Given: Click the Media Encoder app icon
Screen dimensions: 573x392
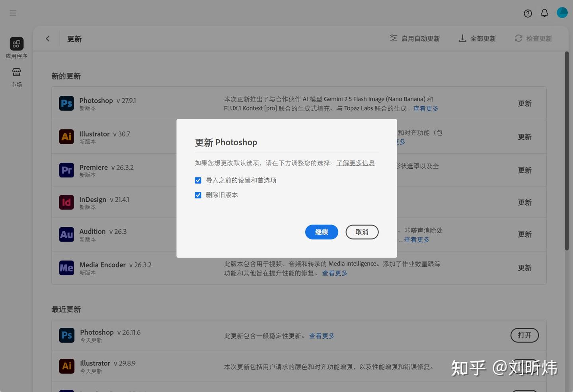Looking at the screenshot, I should coord(66,268).
